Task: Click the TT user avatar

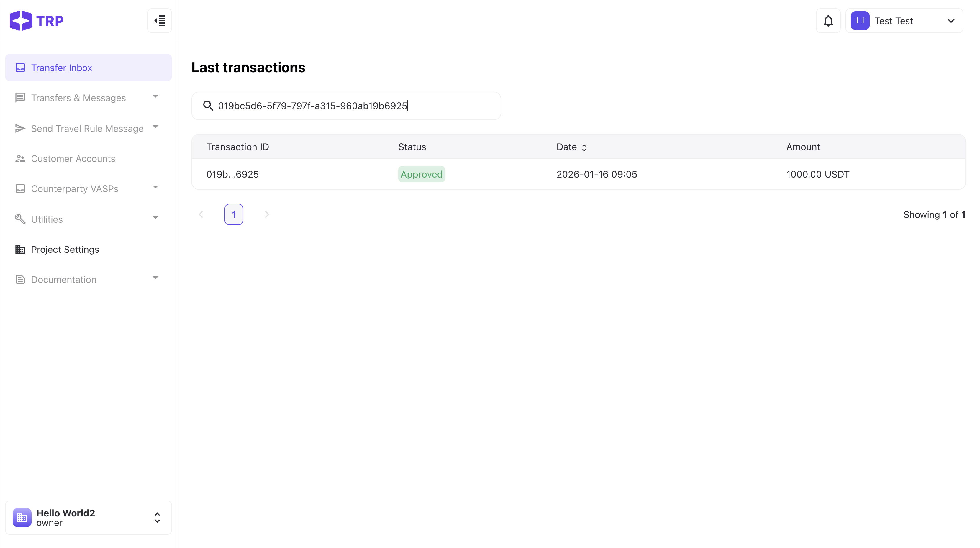Action: (860, 21)
